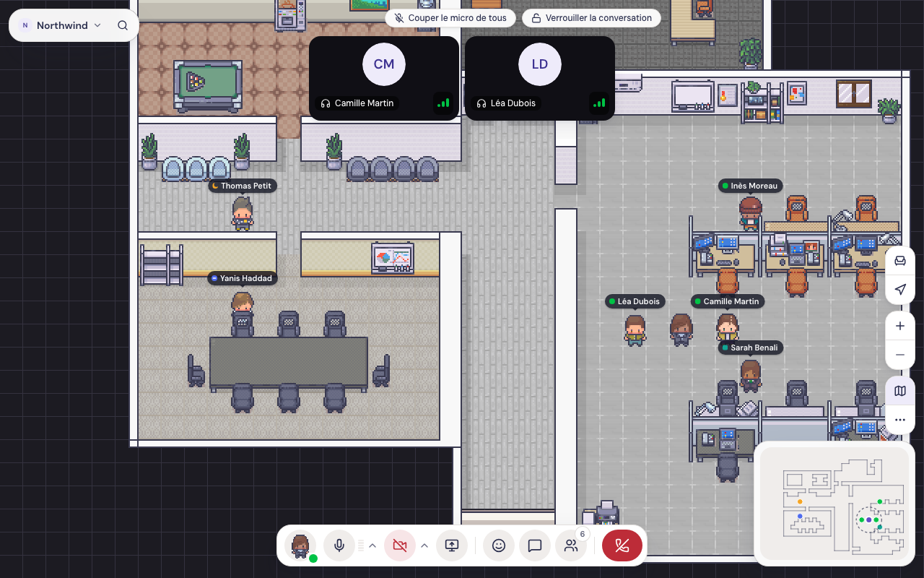Expand the Northwind workspace dropdown
This screenshot has height=578, width=924.
coord(62,25)
